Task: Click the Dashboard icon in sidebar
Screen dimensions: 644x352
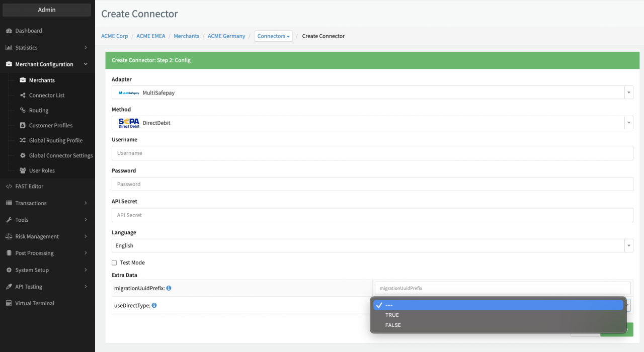Action: pyautogui.click(x=9, y=31)
